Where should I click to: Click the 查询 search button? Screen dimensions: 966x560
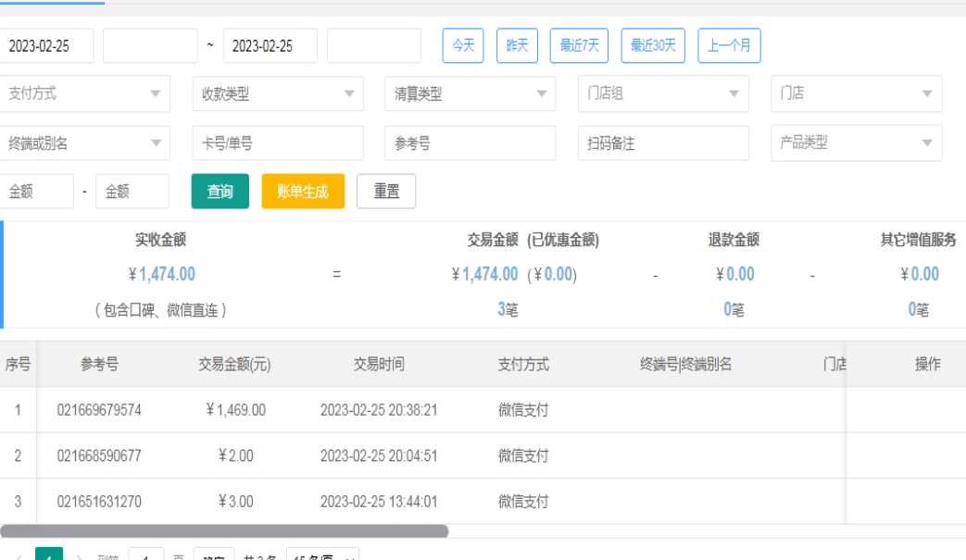pyautogui.click(x=220, y=192)
